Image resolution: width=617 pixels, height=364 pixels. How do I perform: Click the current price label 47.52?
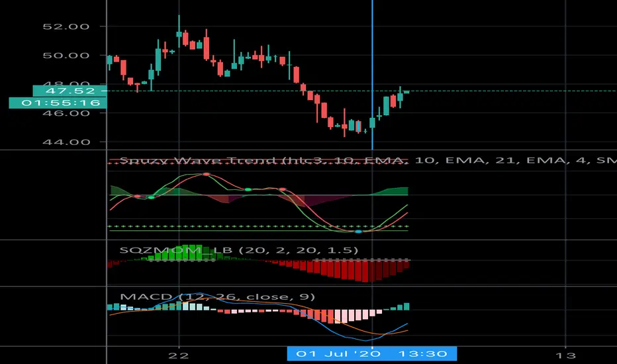[70, 91]
